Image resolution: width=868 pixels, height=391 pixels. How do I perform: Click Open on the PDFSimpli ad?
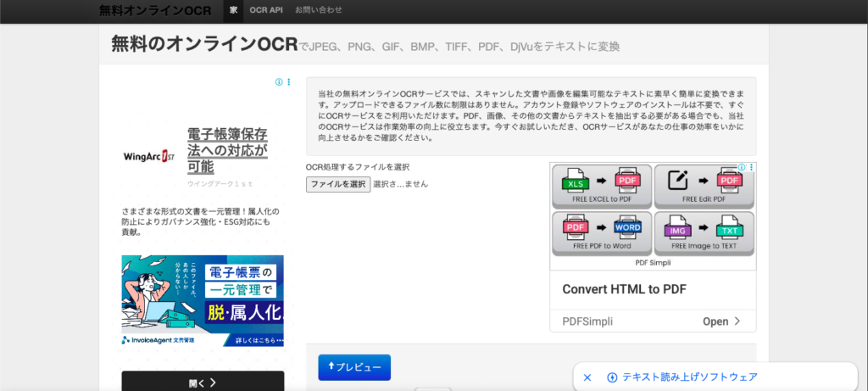coord(721,321)
